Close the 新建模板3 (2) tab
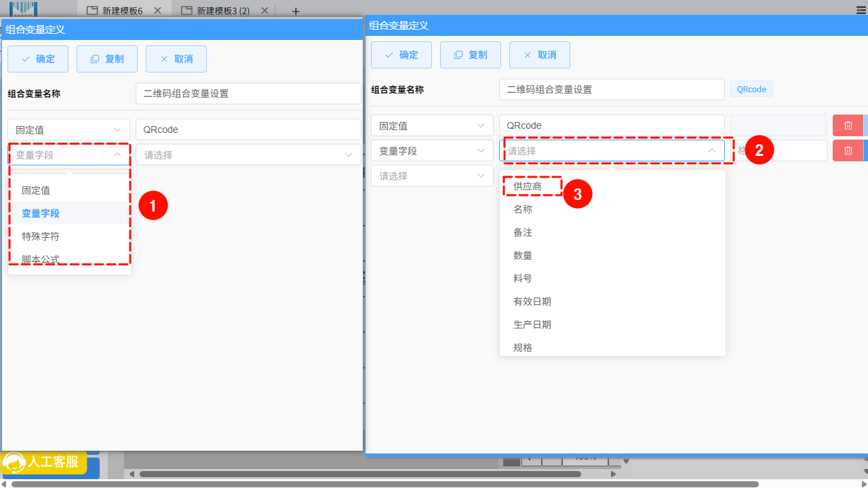The image size is (868, 488). point(264,11)
